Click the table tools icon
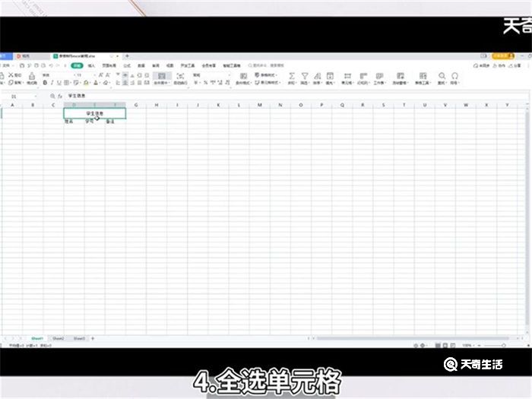The width and height of the screenshot is (532, 399). (423, 76)
